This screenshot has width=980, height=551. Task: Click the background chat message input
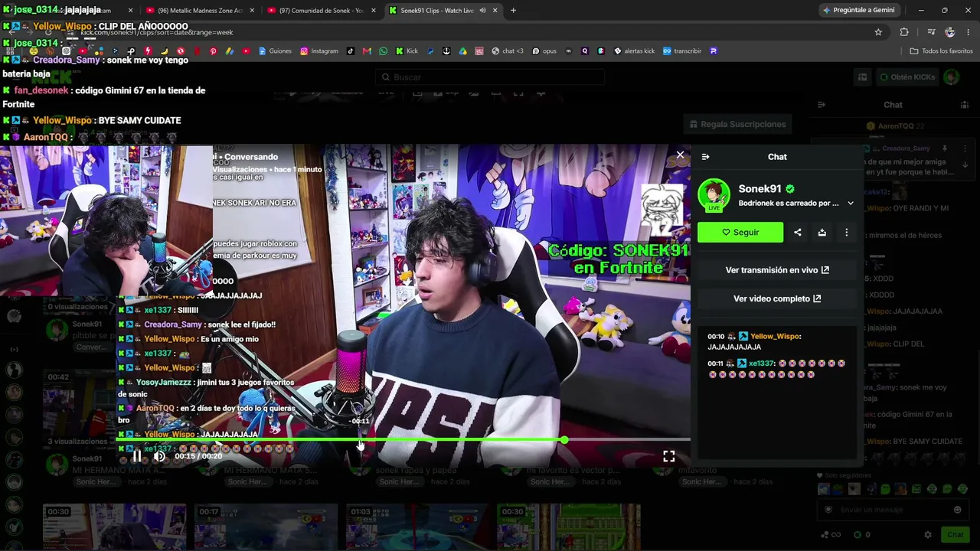(x=891, y=510)
